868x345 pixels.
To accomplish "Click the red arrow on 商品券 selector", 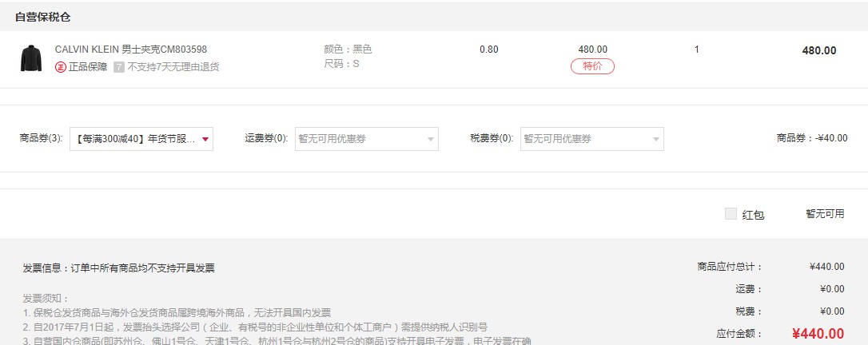I will tap(205, 140).
